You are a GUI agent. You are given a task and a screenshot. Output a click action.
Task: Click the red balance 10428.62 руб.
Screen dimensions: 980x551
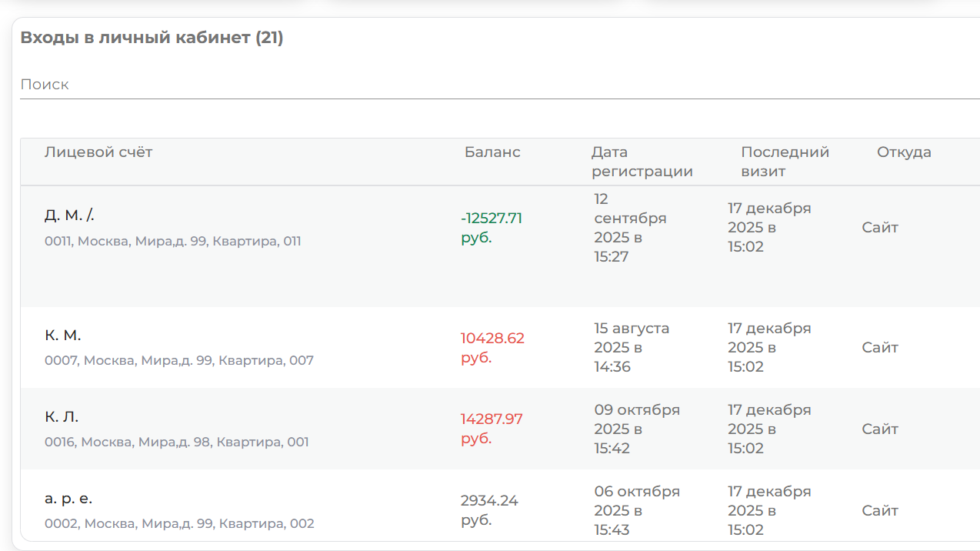coord(492,348)
